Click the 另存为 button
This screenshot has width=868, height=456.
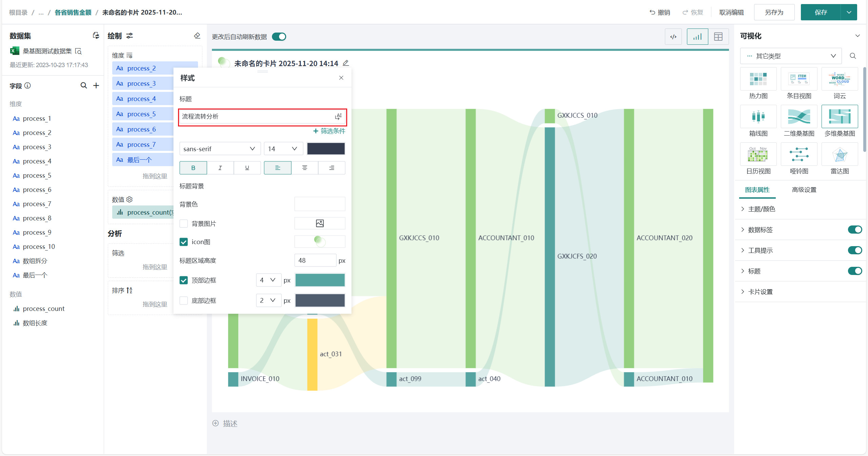774,13
